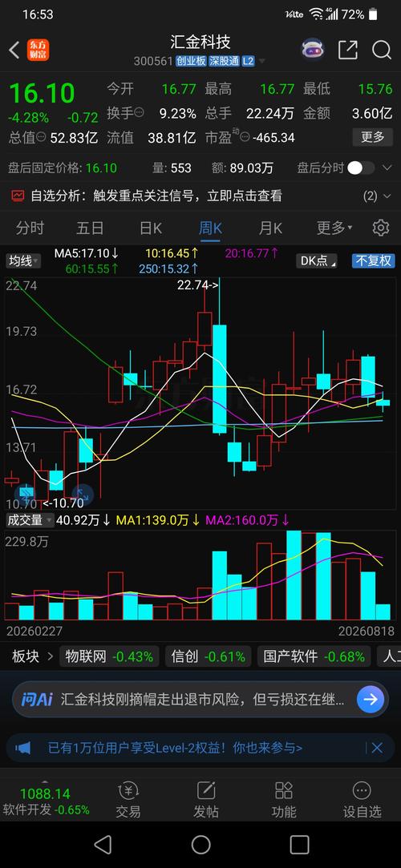Open the search magnifier icon
This screenshot has height=868, width=401.
[382, 50]
